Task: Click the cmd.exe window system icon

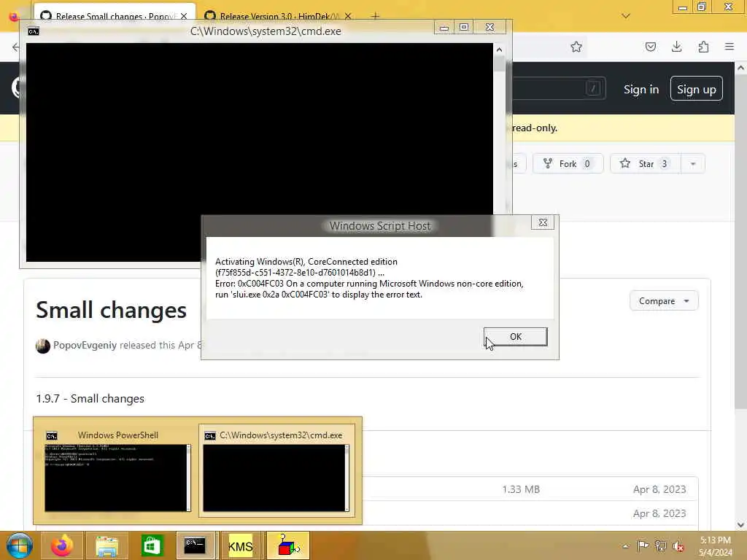Action: point(34,31)
